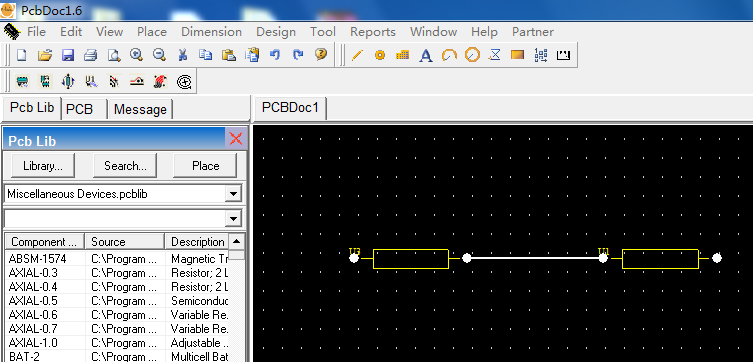Viewport: 753px width, 362px height.
Task: Select the Place Track line tool
Action: point(357,55)
